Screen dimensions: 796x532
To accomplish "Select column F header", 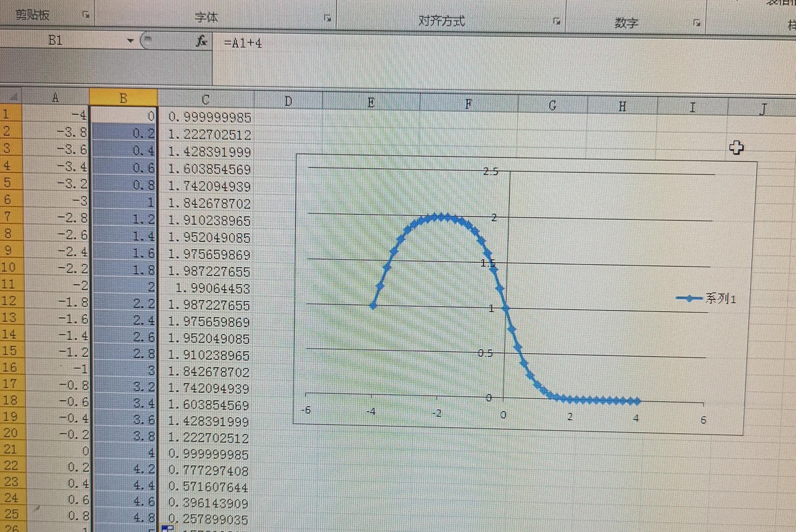I will [x=469, y=104].
